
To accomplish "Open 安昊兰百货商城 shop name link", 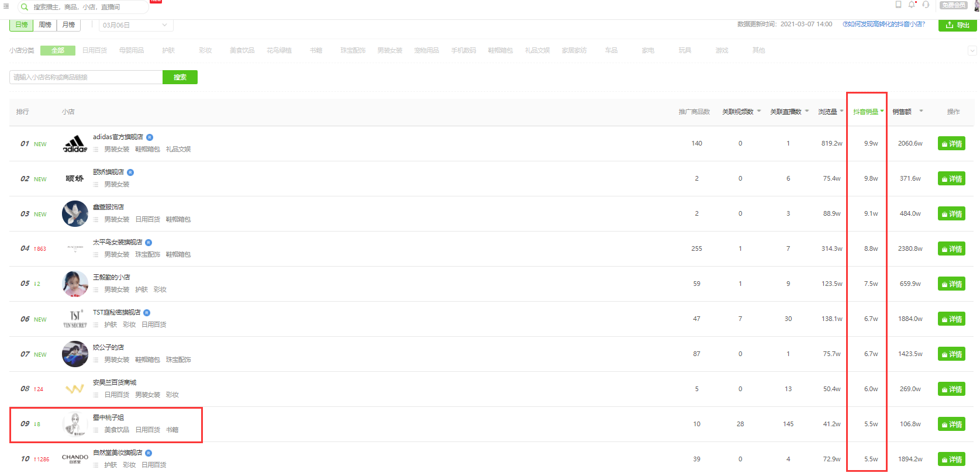I will pyautogui.click(x=115, y=383).
